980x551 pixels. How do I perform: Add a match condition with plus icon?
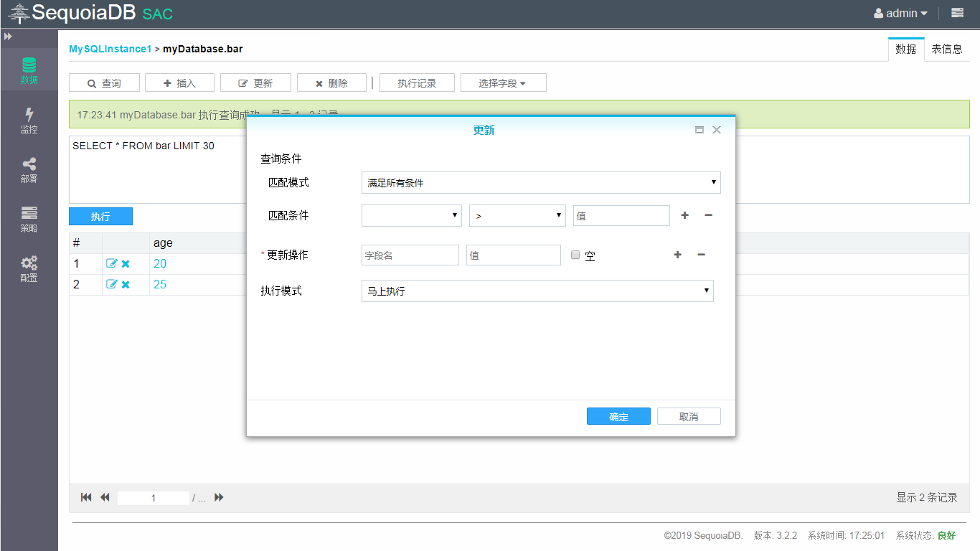pos(684,215)
